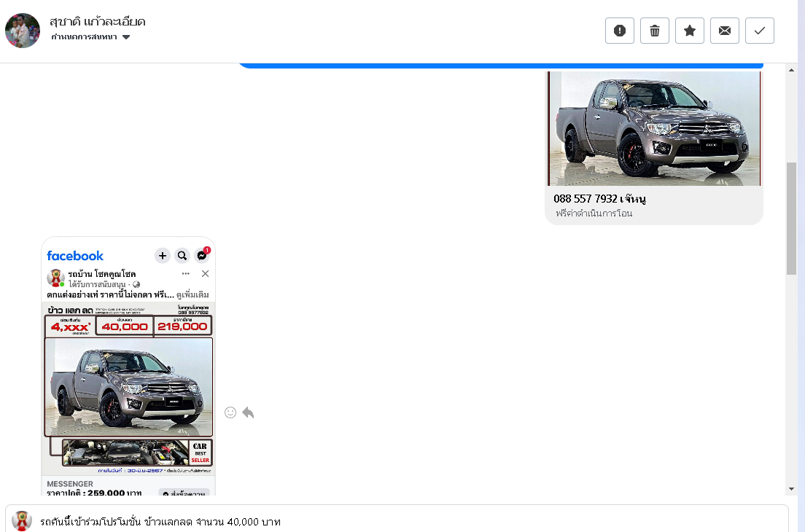The image size is (805, 532).
Task: Open the sent gray pickup truck photo
Action: pyautogui.click(x=653, y=128)
